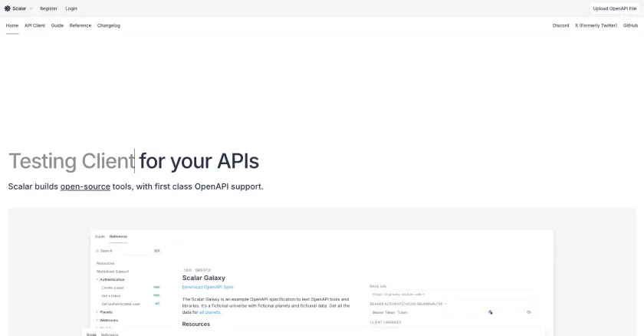644x336 pixels.
Task: Open the Bearer Authentication dropdown
Action: coord(408,304)
